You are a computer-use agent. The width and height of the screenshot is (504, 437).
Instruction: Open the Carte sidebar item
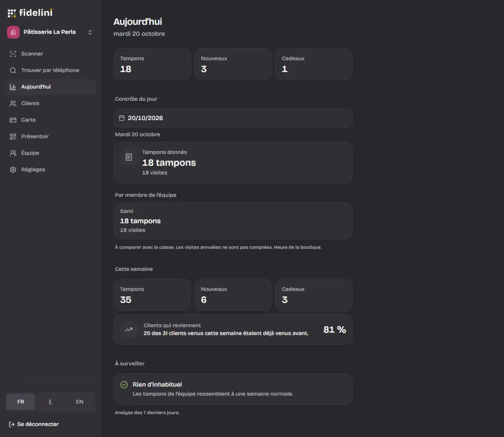click(50, 120)
